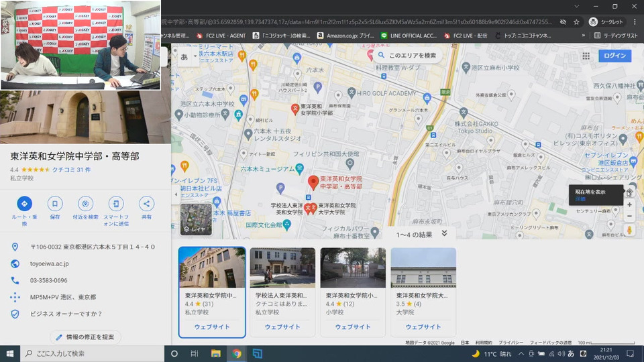Click the school building header photo

coord(85,117)
